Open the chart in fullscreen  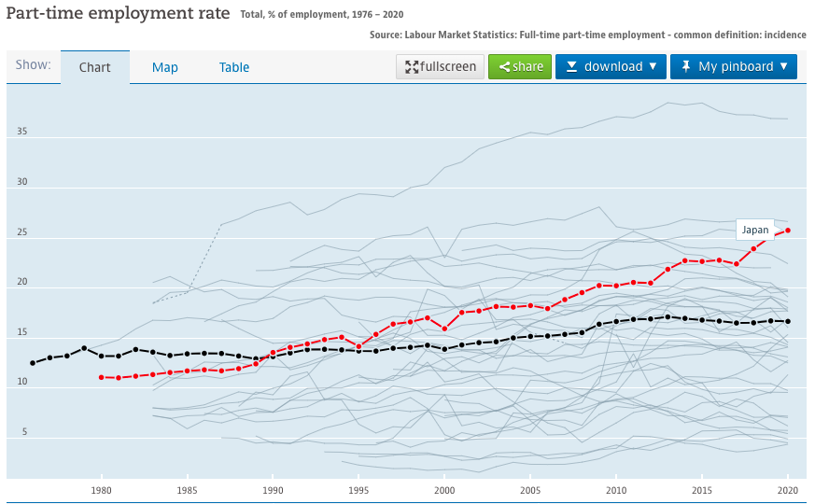[x=440, y=66]
